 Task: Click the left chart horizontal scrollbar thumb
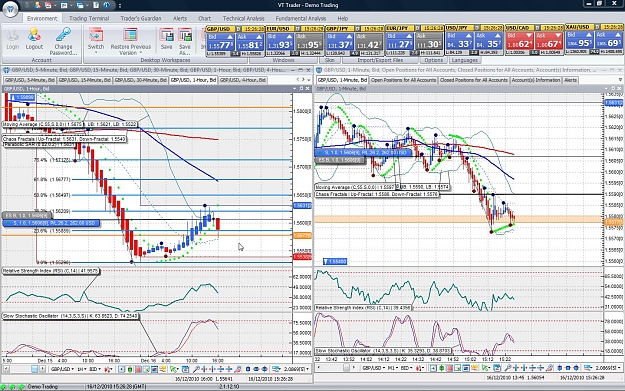pyautogui.click(x=35, y=369)
